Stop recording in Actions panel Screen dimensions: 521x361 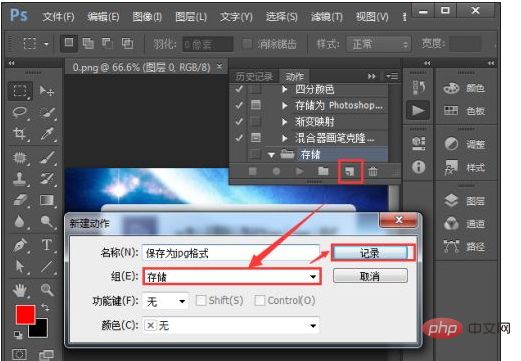pyautogui.click(x=253, y=171)
